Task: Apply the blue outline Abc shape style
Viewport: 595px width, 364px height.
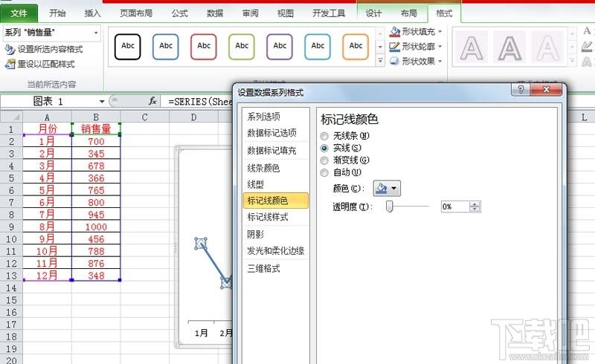Action: pos(165,47)
